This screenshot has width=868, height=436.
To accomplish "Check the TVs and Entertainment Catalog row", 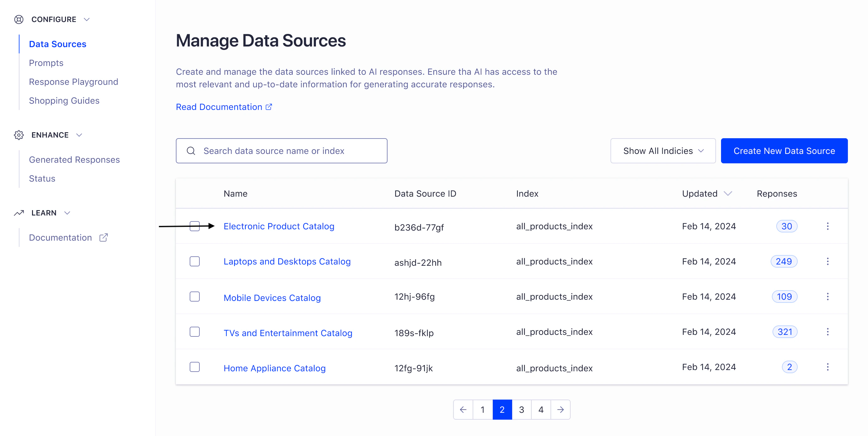I will click(195, 332).
